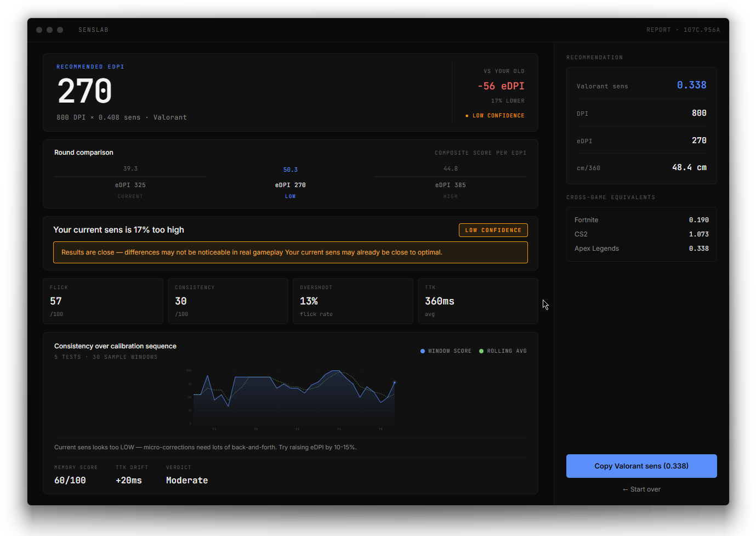Click the orange warning message banner
Image resolution: width=756 pixels, height=536 pixels.
[x=291, y=252]
